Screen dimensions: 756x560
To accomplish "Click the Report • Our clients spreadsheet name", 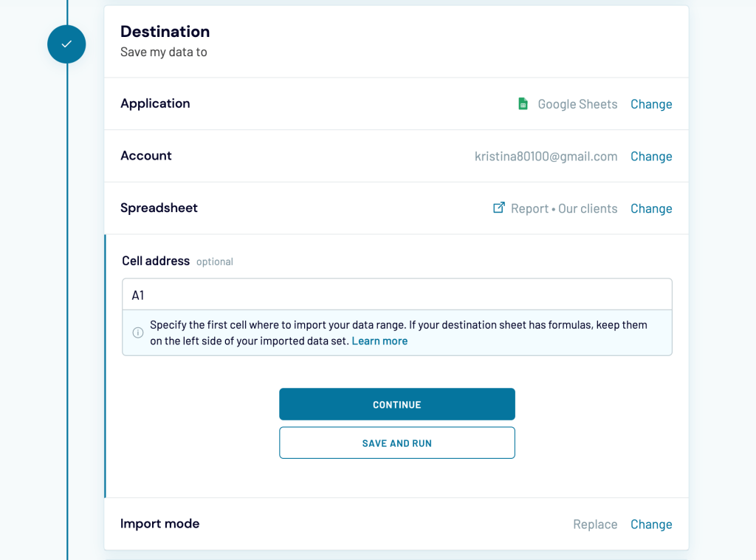I will coord(564,208).
